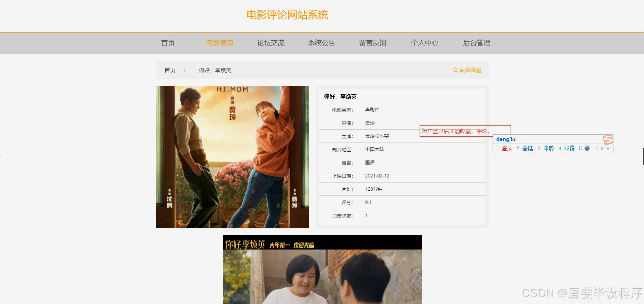The width and height of the screenshot is (644, 304).
Task: Open the 首页 navigation menu item
Action: 168,43
